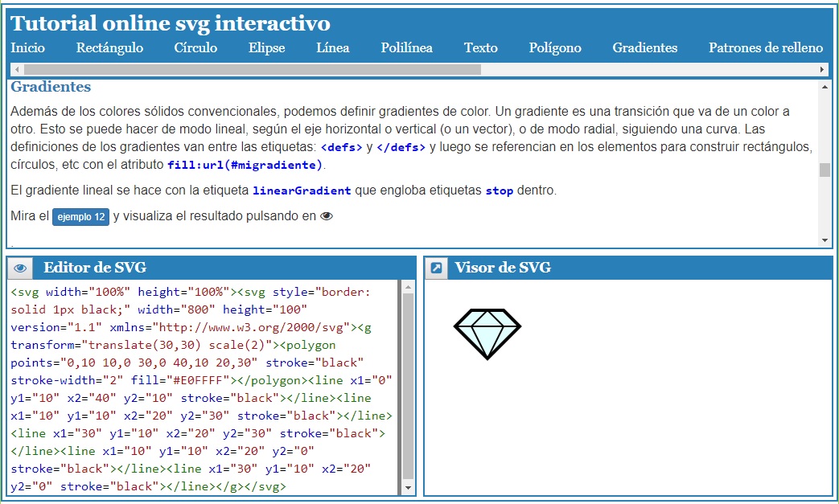This screenshot has height=504, width=839.
Task: Select the Círculo menu item
Action: tap(195, 47)
